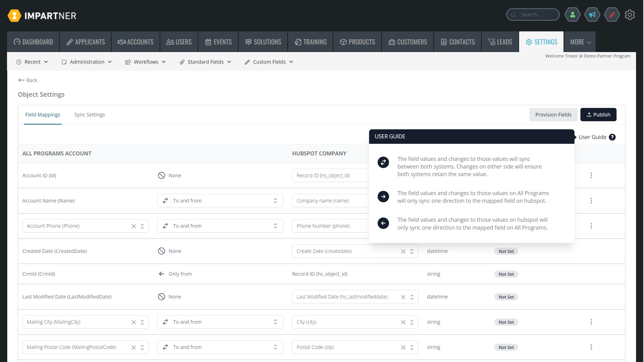Click the red pencil edit icon

click(612, 15)
